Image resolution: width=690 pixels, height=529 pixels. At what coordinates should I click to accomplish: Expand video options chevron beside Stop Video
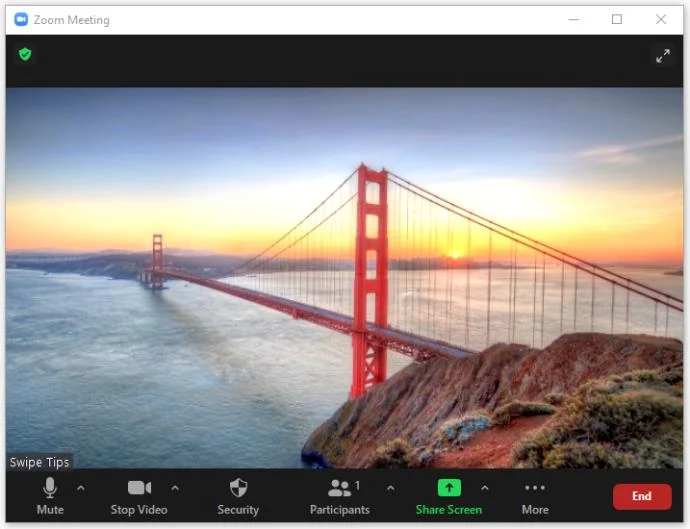(175, 488)
